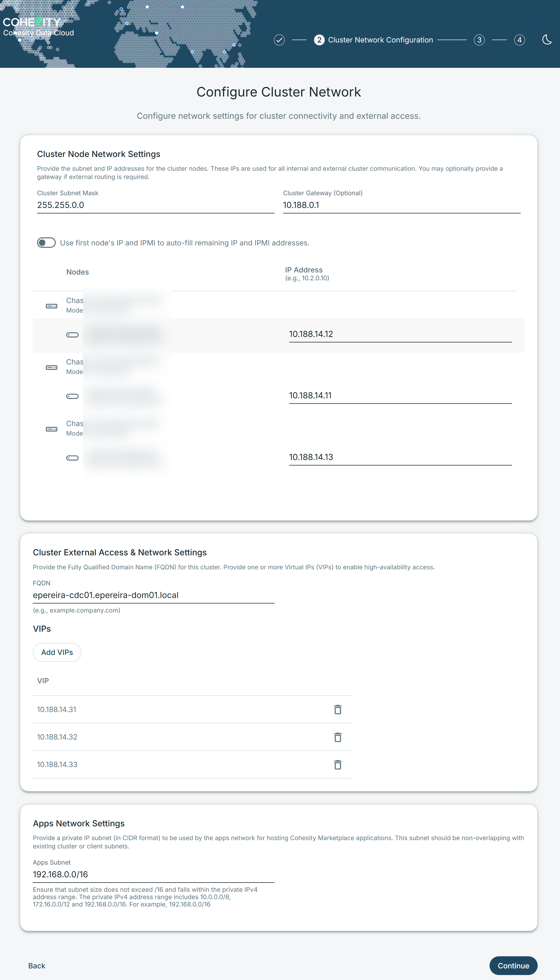The height and width of the screenshot is (980, 560).
Task: Go Back to the previous step
Action: (37, 965)
